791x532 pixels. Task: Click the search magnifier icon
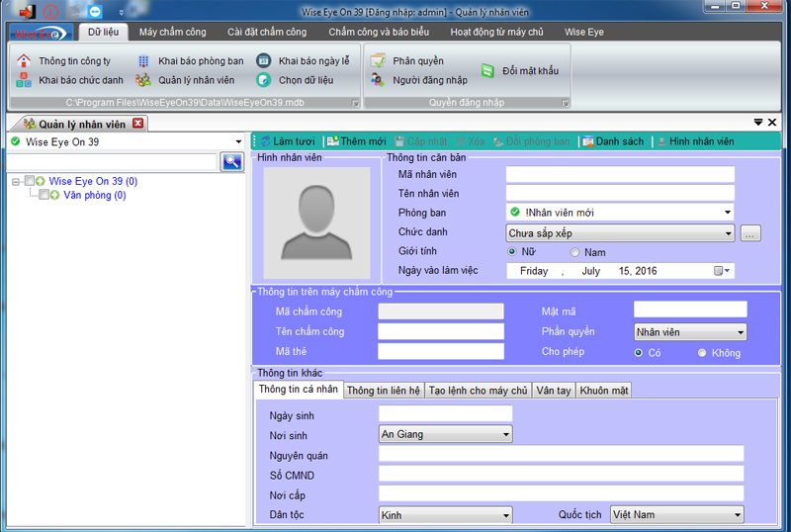(x=231, y=162)
